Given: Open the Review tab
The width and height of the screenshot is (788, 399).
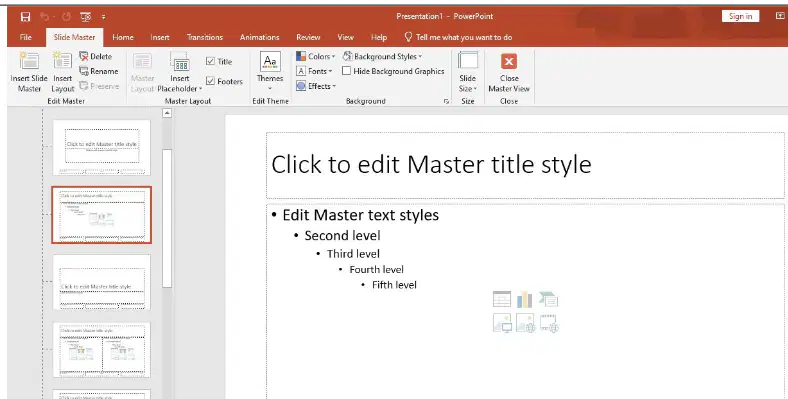Looking at the screenshot, I should (308, 37).
